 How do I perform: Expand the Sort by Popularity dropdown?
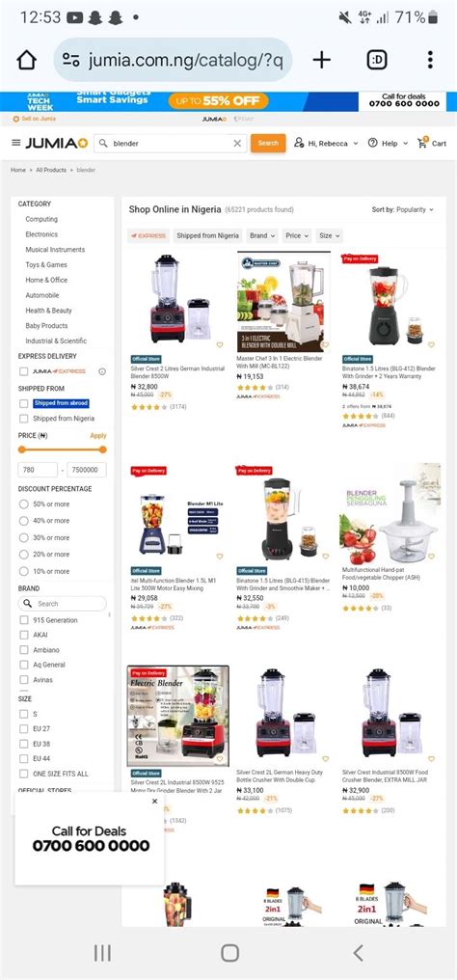click(403, 210)
